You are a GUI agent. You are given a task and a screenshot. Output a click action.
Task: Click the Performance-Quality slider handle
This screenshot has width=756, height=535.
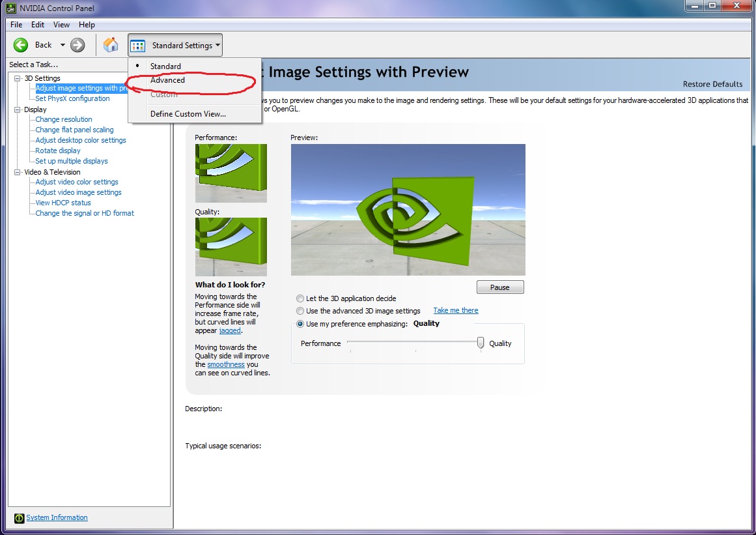(481, 343)
